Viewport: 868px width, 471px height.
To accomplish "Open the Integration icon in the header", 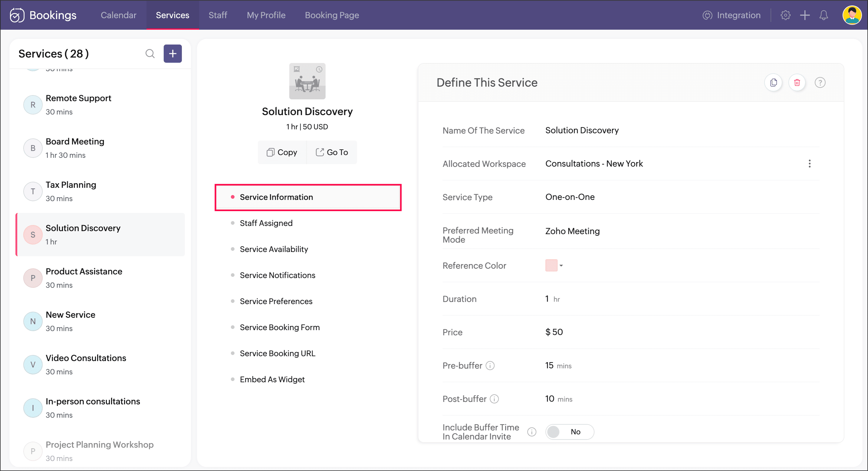I will click(707, 15).
